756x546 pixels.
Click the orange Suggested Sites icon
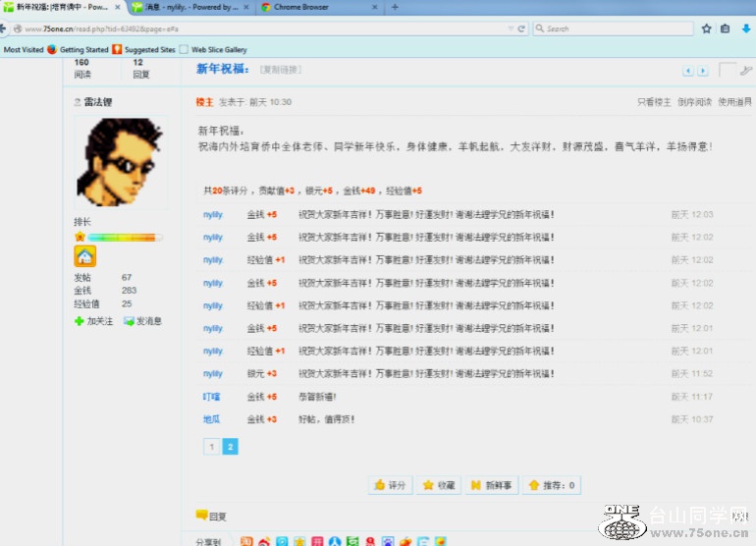(117, 49)
